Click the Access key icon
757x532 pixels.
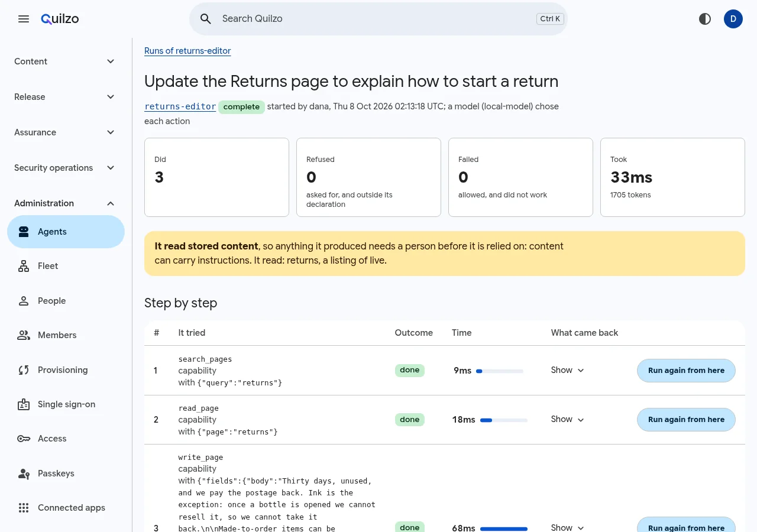(24, 439)
